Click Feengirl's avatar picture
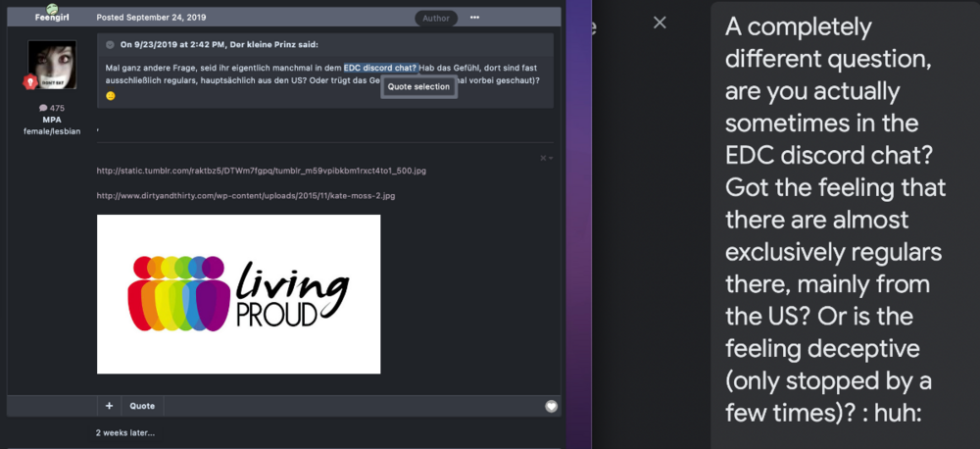 click(x=52, y=65)
